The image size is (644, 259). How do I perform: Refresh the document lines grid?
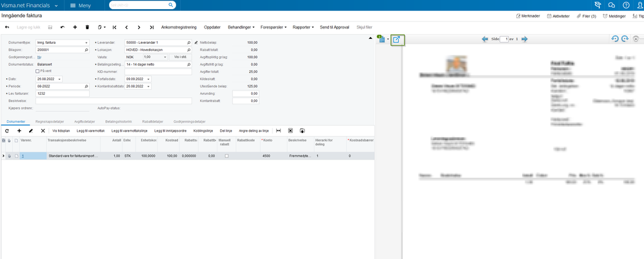(x=6, y=130)
